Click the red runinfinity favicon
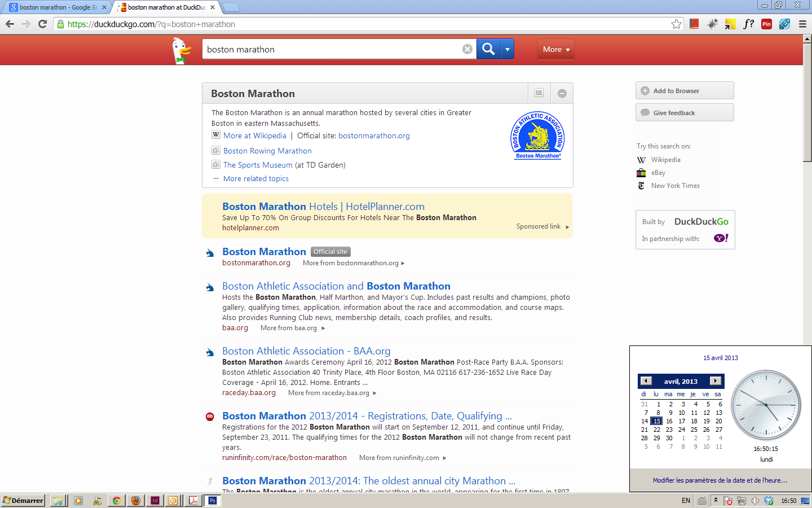This screenshot has width=812, height=508. (x=210, y=417)
